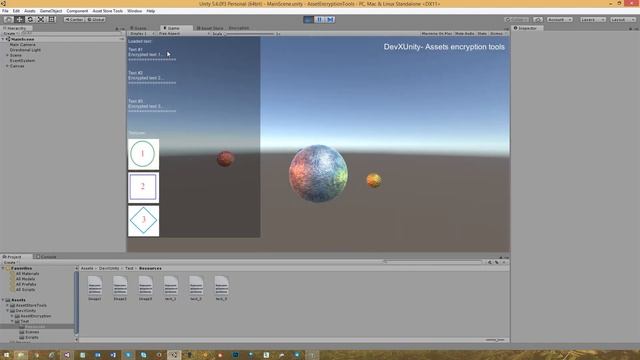Select Directional Light in Hierarchy
Screen dimensions: 640x360
click(x=25, y=50)
